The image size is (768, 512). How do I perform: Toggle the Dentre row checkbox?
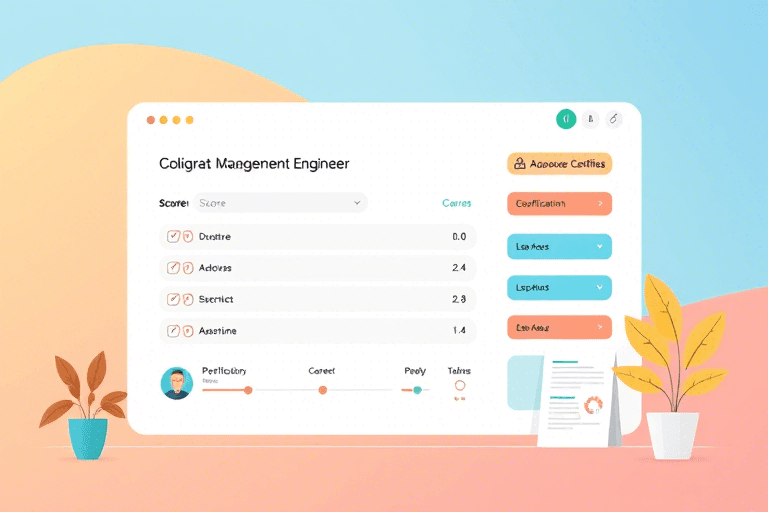173,237
